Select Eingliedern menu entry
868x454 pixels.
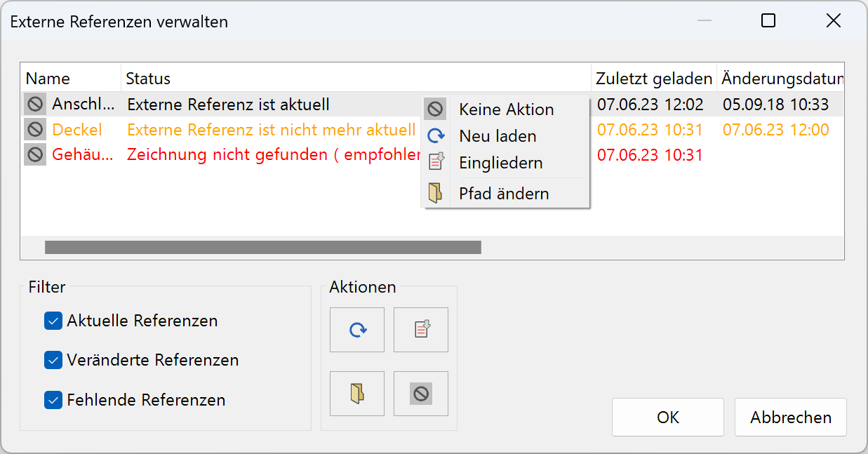(x=500, y=163)
